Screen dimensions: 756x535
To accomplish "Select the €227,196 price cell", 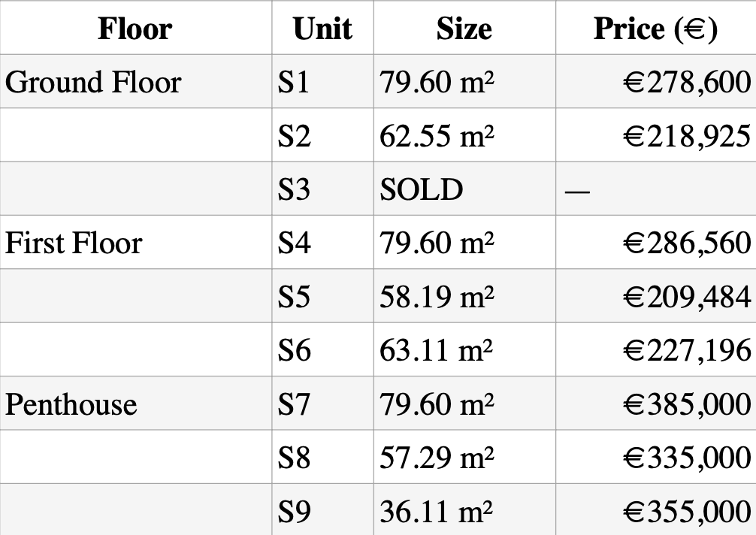I will [687, 350].
